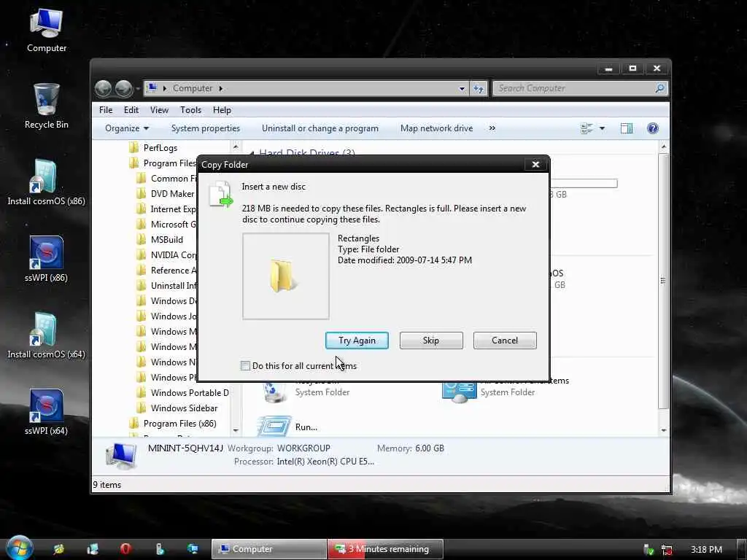
Task: Click the first quick launch taskbar icon
Action: tap(58, 548)
